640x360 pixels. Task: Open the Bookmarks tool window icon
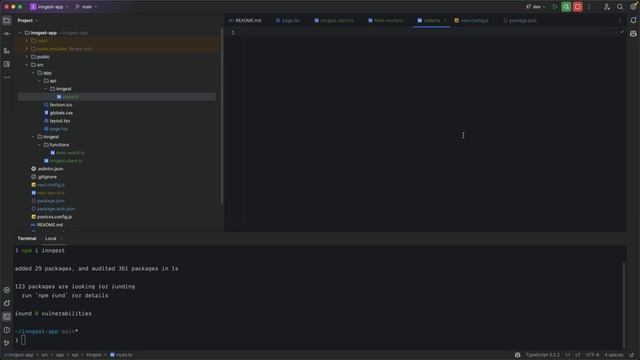[x=7, y=64]
